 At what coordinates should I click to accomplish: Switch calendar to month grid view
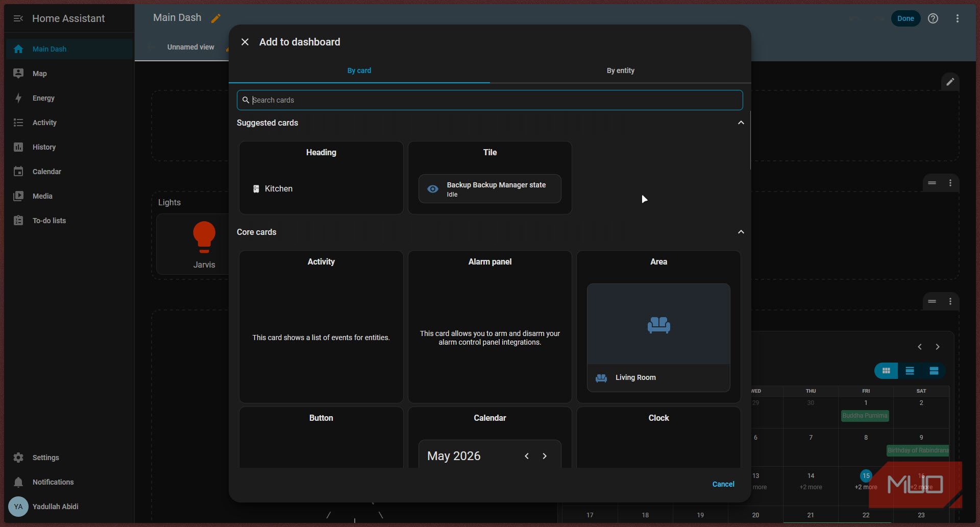[x=886, y=371]
